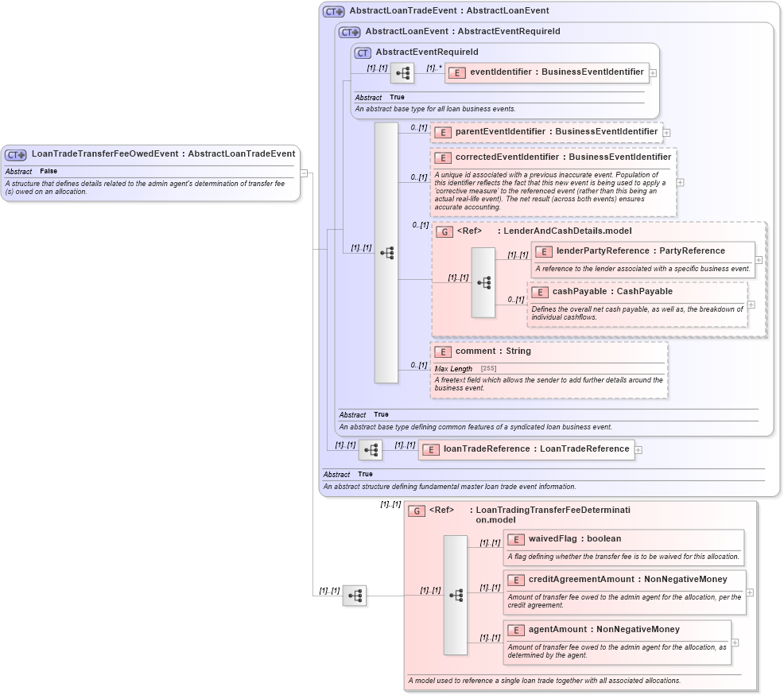Collapse LoanTradeTransferFeeOwedEvent using the minus box

[x=304, y=172]
